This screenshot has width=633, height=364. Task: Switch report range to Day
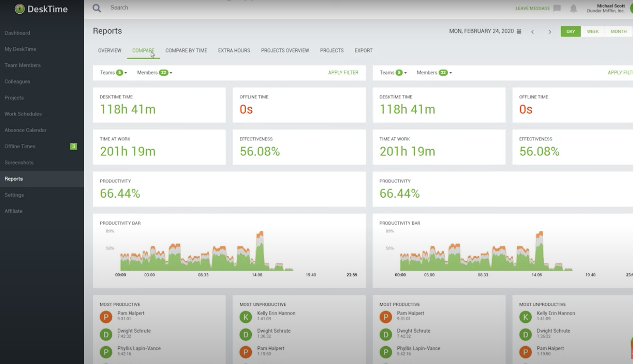tap(570, 31)
